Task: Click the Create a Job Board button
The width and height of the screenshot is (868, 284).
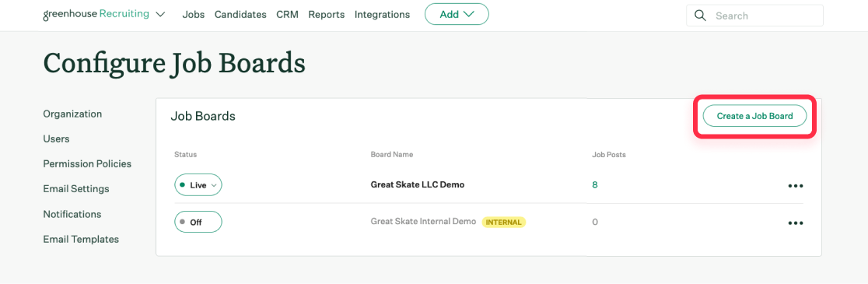Action: [754, 116]
